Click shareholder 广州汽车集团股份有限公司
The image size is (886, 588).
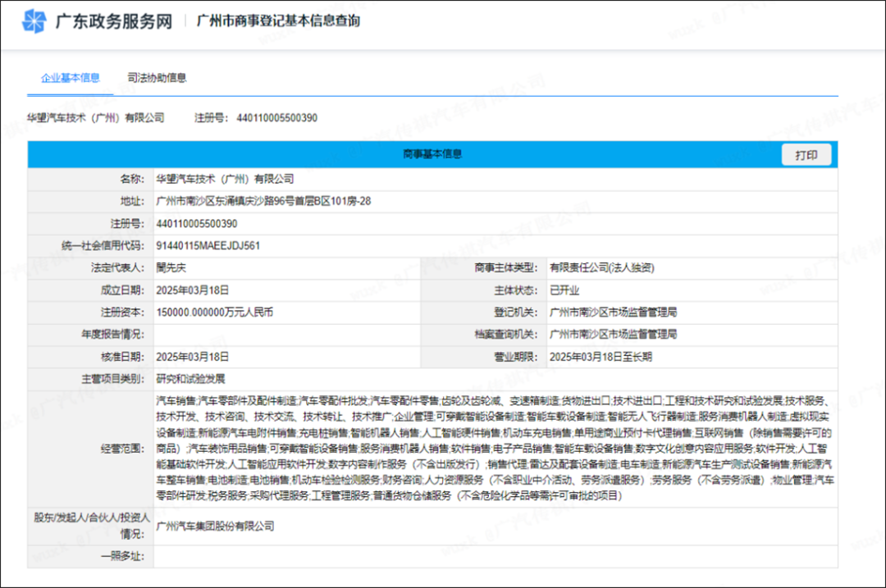point(215,526)
